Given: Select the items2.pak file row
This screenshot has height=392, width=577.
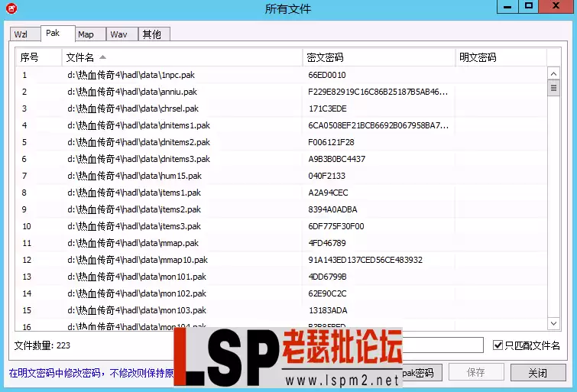Looking at the screenshot, I should (281, 209).
